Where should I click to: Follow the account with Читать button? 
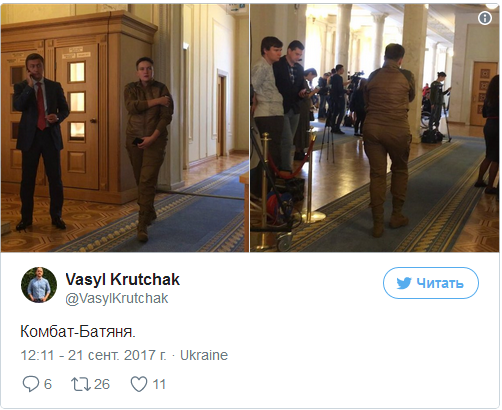pyautogui.click(x=431, y=283)
